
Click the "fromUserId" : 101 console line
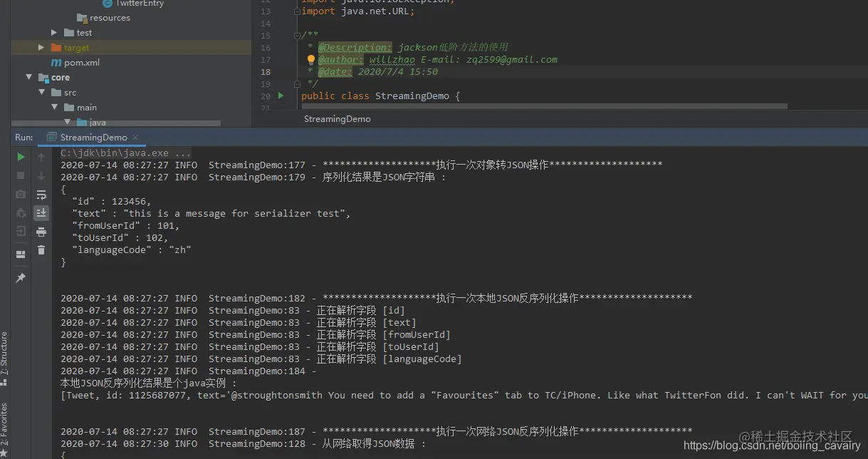click(126, 225)
